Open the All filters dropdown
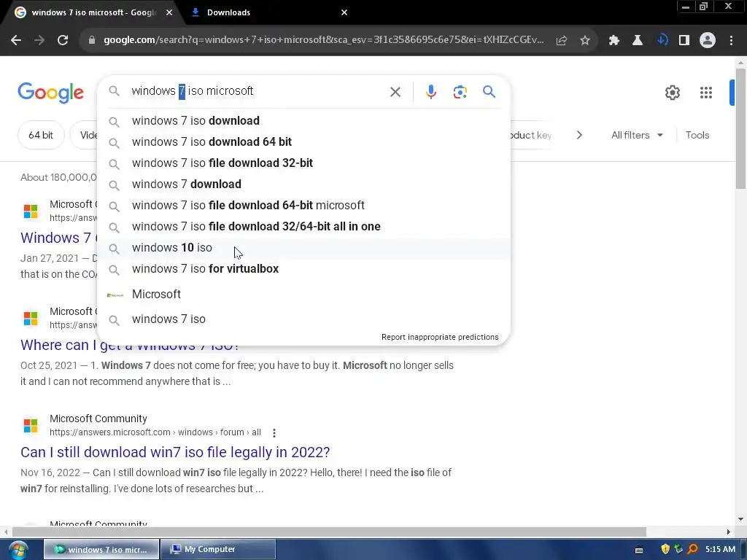 pyautogui.click(x=637, y=135)
